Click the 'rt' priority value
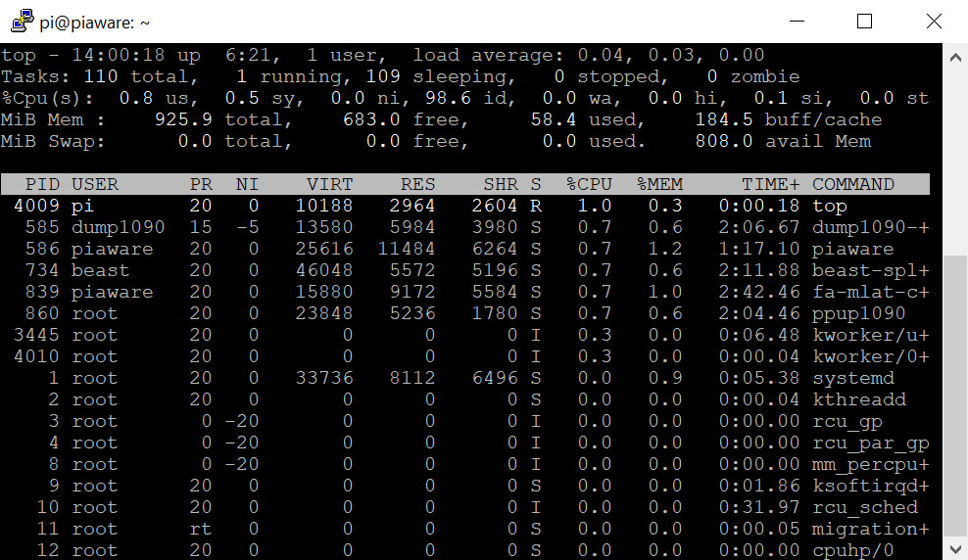Viewport: 968px width, 560px height. click(x=201, y=530)
